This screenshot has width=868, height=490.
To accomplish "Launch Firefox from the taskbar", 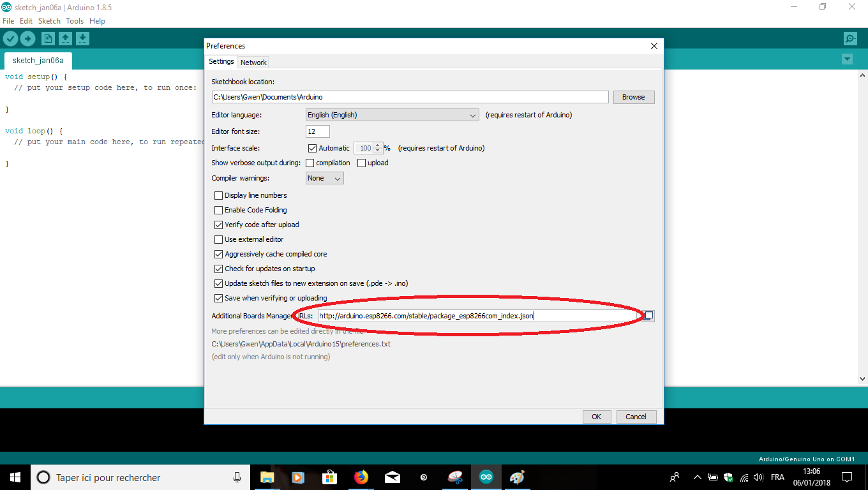I will pos(361,477).
